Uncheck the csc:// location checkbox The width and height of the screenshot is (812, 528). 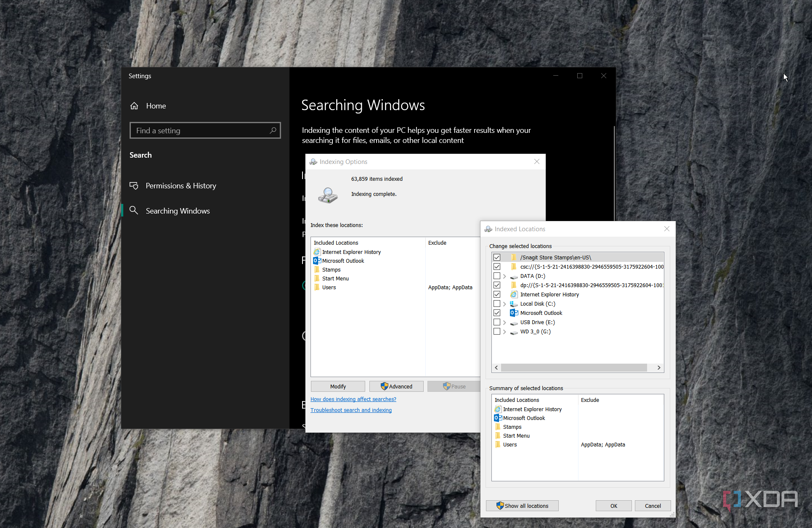[x=497, y=267]
